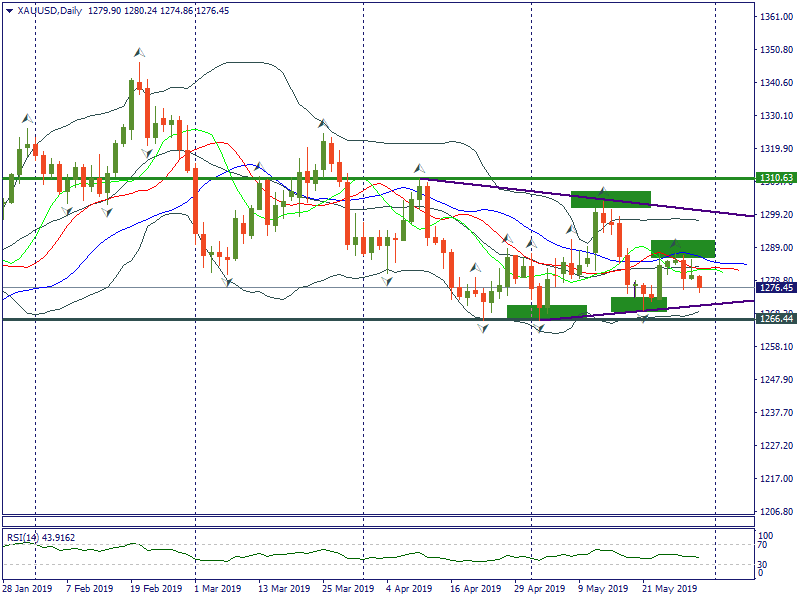This screenshot has width=800, height=600.
Task: Click the down fractal arrow below the April low
Action: (x=483, y=329)
